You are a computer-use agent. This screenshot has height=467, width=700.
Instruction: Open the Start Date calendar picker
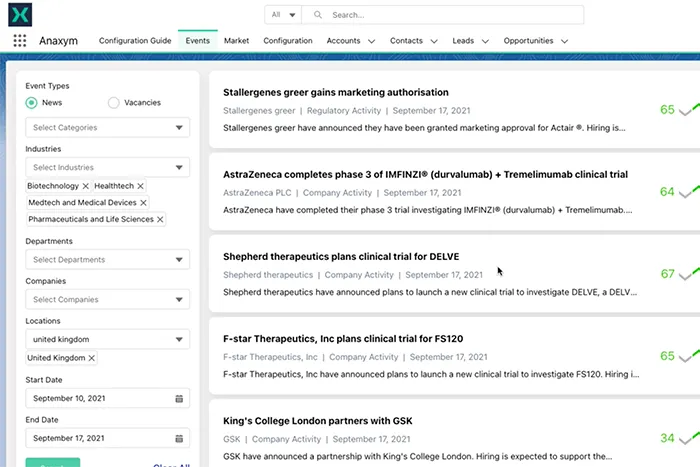pyautogui.click(x=179, y=399)
